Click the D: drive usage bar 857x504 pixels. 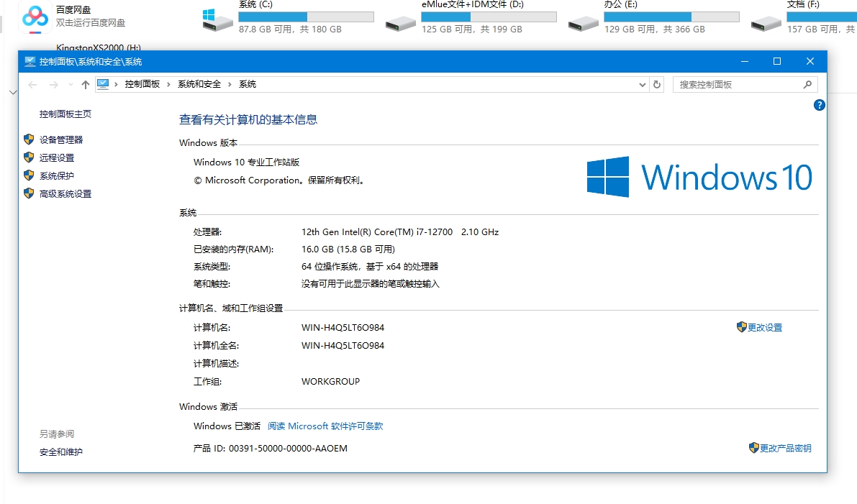[489, 17]
